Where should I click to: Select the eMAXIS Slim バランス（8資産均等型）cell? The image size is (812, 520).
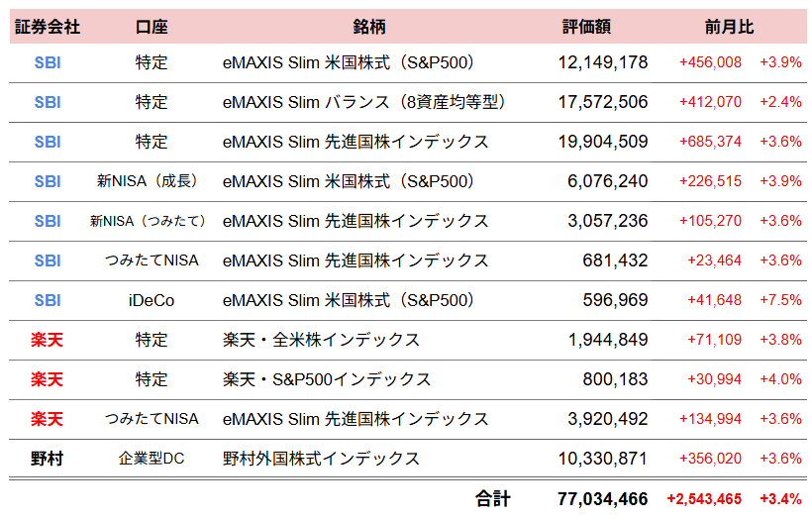(x=364, y=102)
